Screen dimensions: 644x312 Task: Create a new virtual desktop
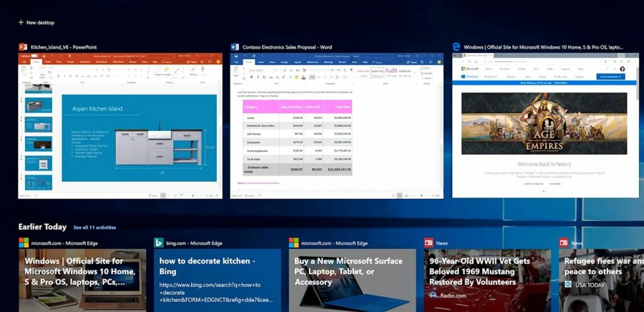coord(36,23)
